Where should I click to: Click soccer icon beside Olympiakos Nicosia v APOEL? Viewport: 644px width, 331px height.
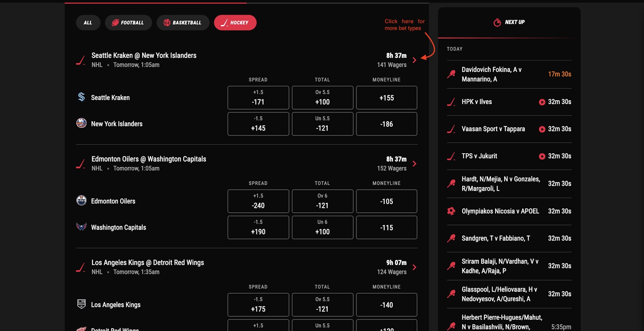(x=451, y=211)
